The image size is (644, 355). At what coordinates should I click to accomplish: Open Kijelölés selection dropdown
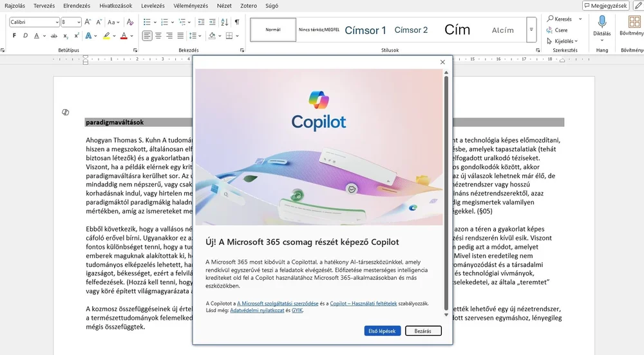[562, 41]
